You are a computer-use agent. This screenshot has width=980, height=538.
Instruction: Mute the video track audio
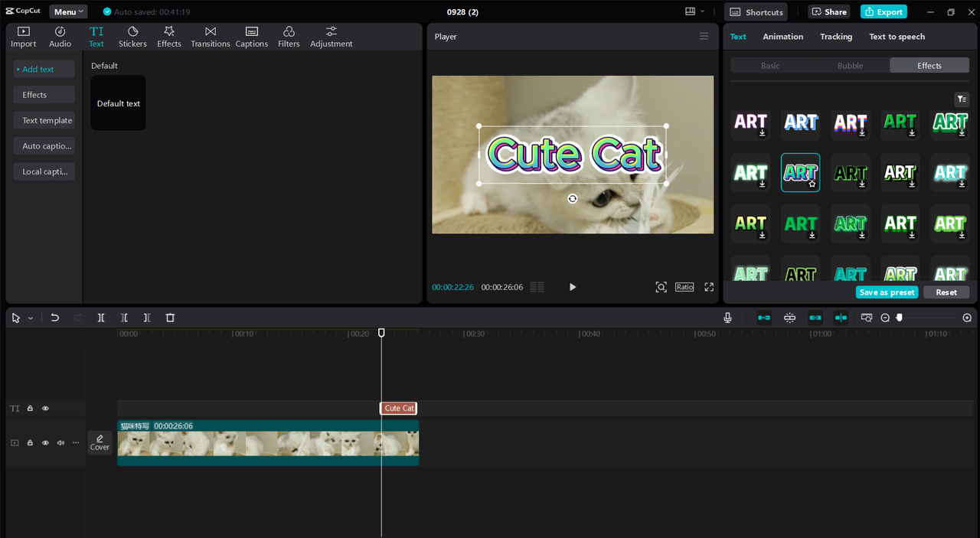point(60,442)
